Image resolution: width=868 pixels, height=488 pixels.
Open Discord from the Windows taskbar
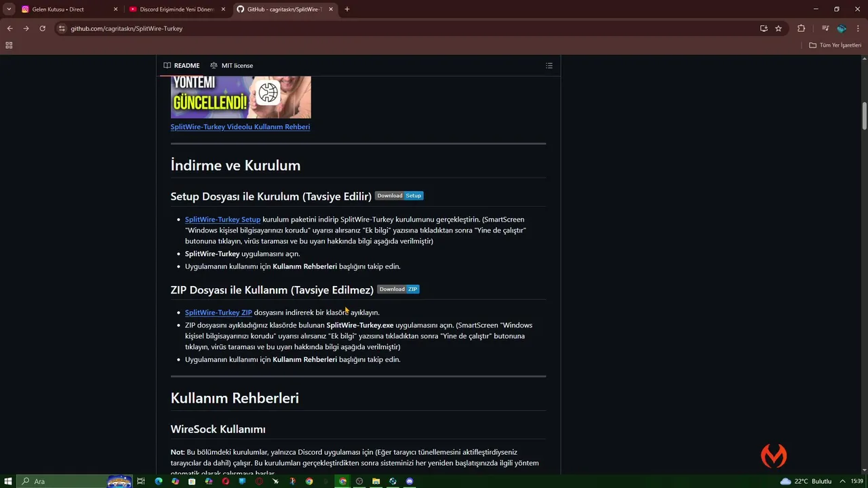pyautogui.click(x=410, y=481)
